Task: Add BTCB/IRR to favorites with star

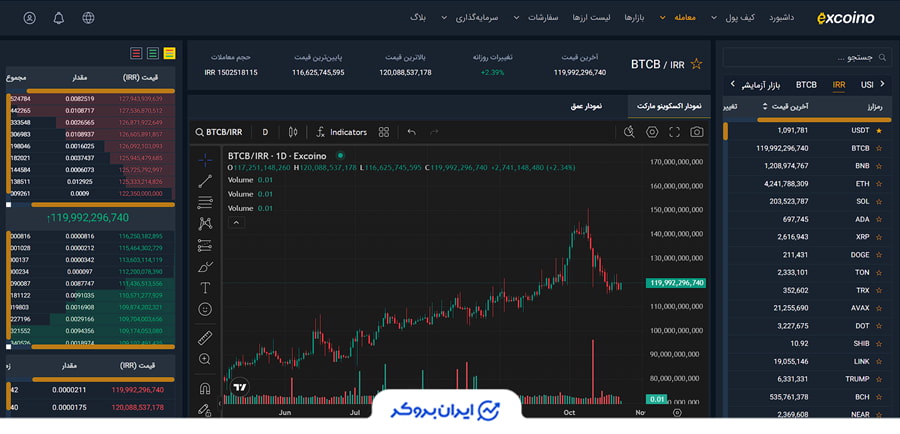Action: pos(697,64)
